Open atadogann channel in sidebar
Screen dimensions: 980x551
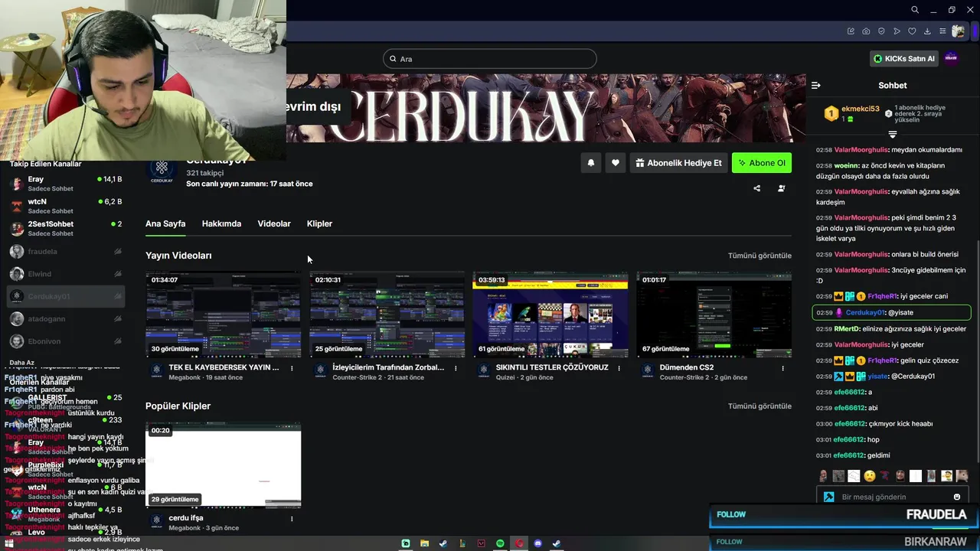click(x=66, y=318)
